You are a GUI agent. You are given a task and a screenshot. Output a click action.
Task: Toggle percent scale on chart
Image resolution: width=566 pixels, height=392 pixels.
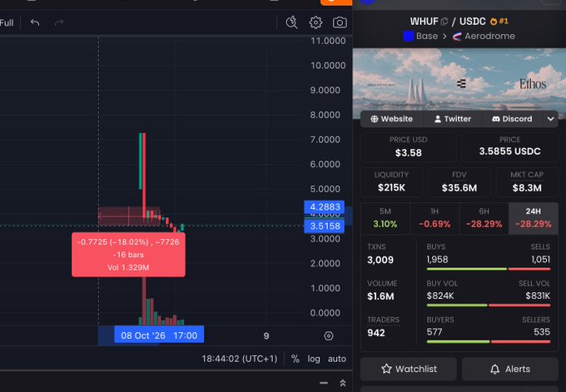295,359
